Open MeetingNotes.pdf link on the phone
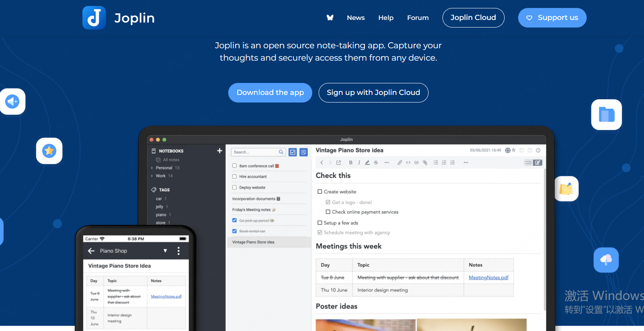This screenshot has width=644, height=331. (166, 296)
